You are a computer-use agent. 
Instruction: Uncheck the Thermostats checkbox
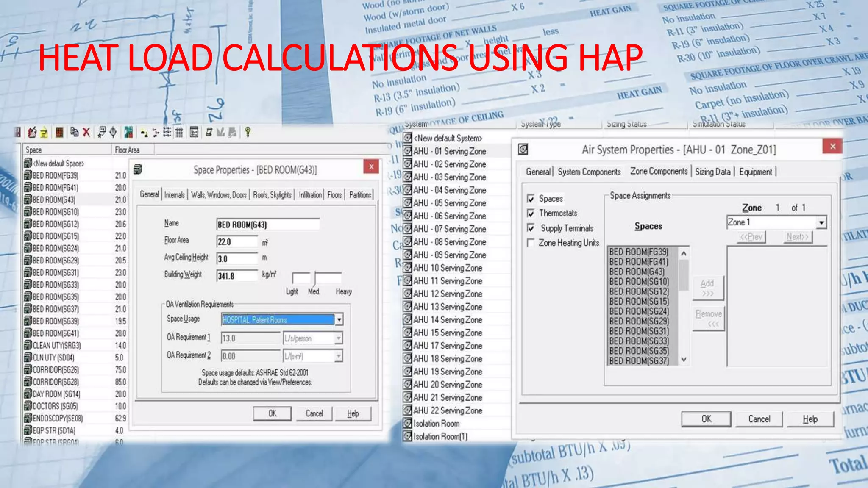coord(531,213)
